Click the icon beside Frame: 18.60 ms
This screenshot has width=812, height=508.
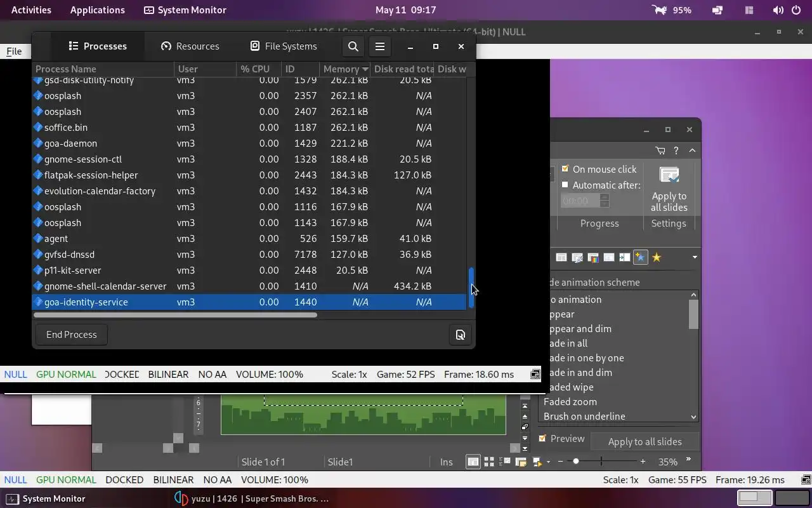[x=535, y=374]
